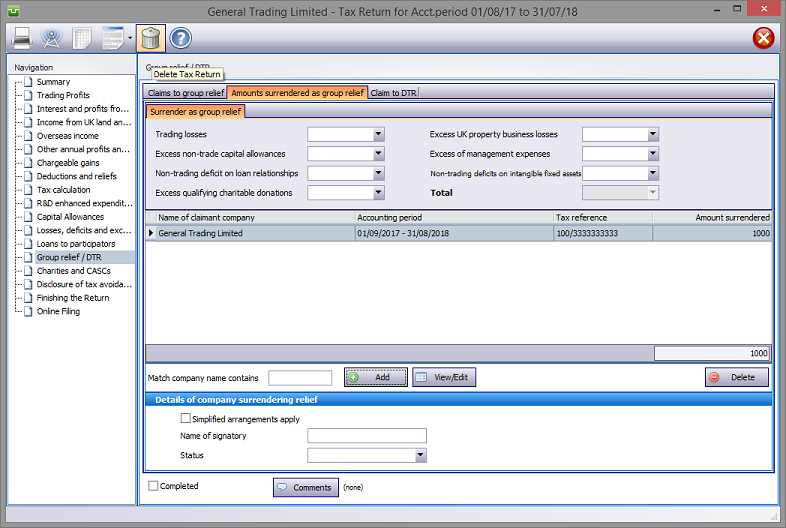
Task: Open Excess of management expenses dropdown
Action: click(653, 154)
